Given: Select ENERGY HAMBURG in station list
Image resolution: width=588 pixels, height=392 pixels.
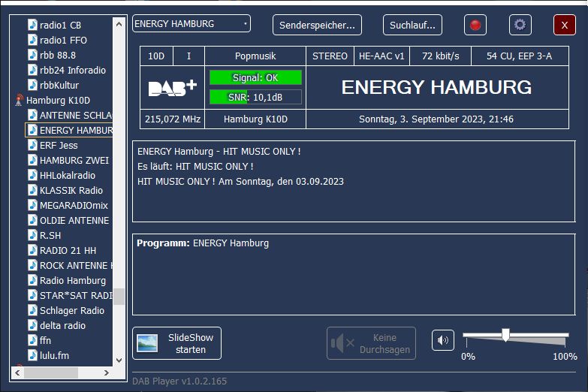Looking at the screenshot, I should 76,130.
